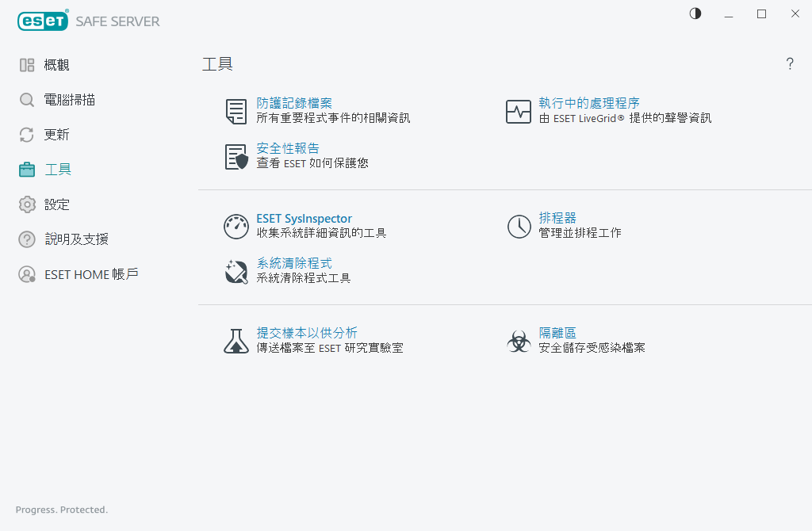Open the 執行中的處理程序 link
The width and height of the screenshot is (812, 531).
[x=589, y=103]
